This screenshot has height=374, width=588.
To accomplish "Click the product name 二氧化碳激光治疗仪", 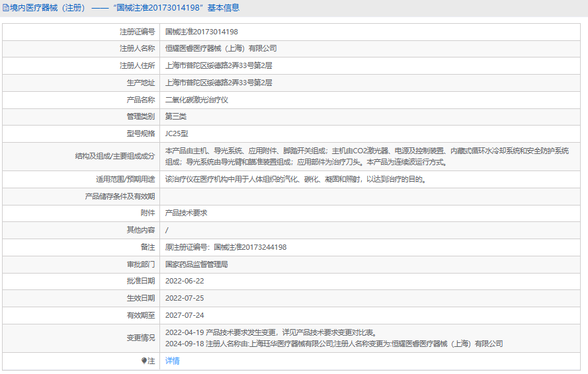I will (x=196, y=100).
